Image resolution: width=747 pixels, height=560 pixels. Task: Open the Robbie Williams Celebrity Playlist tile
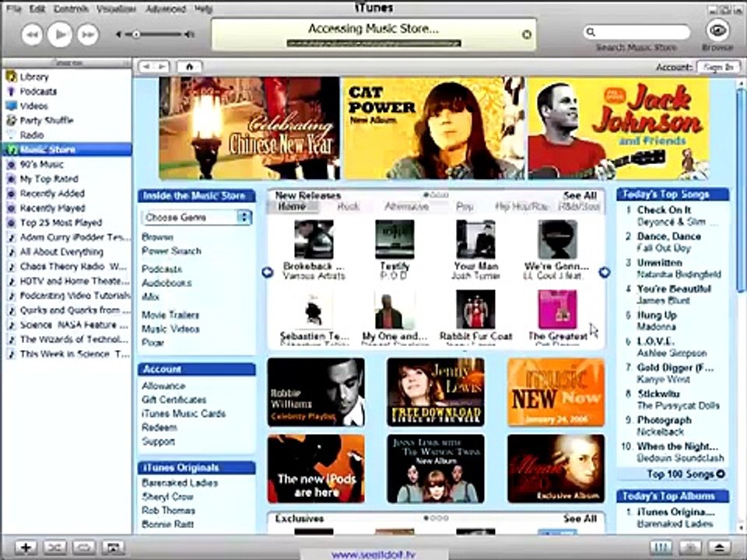click(x=317, y=392)
